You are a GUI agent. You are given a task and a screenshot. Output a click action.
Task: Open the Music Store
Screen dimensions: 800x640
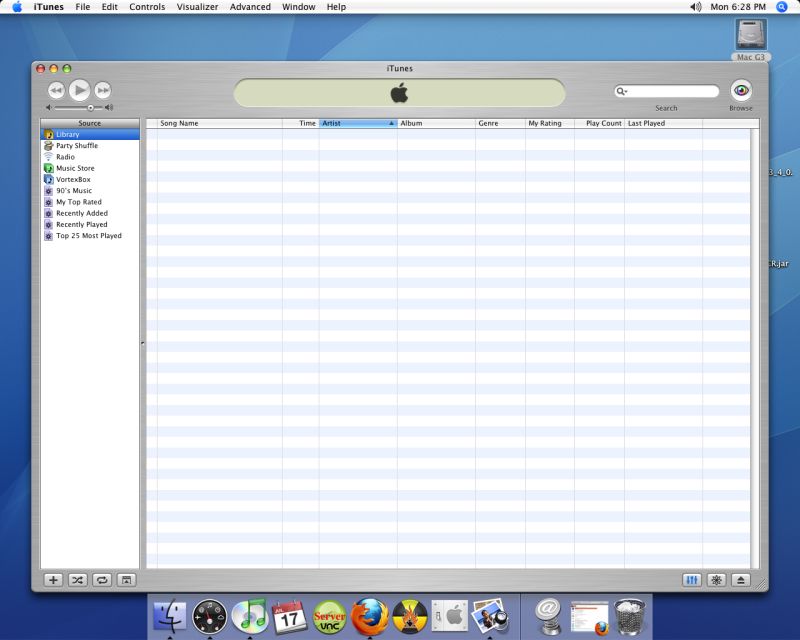coord(90,168)
